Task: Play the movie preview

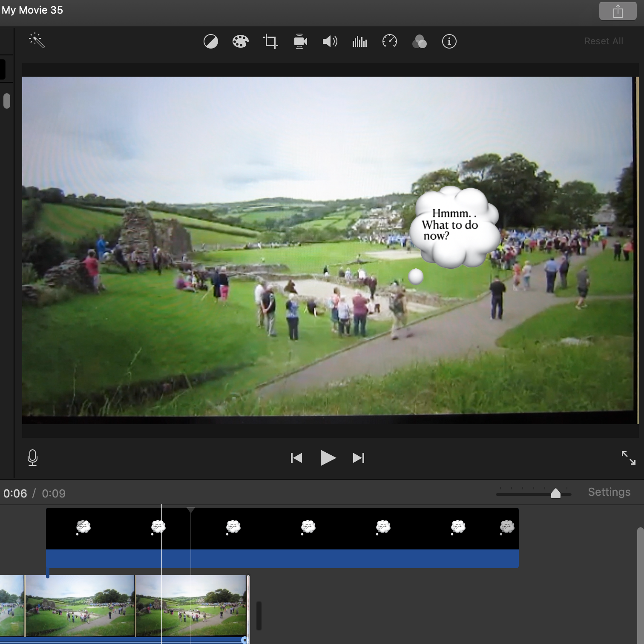Action: pyautogui.click(x=328, y=458)
